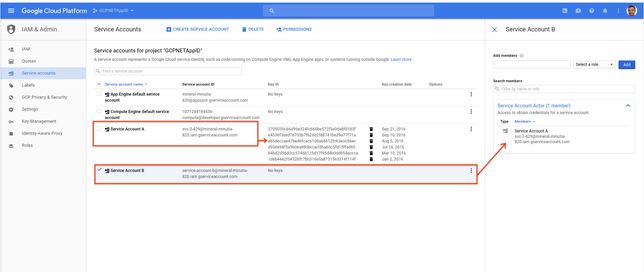Click the Settings gear sidebar icon

tap(11, 110)
